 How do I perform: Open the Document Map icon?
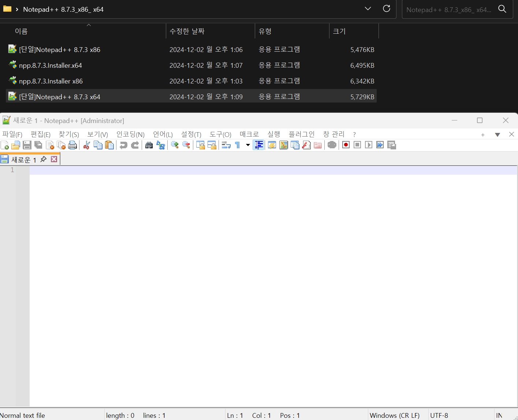tap(284, 145)
